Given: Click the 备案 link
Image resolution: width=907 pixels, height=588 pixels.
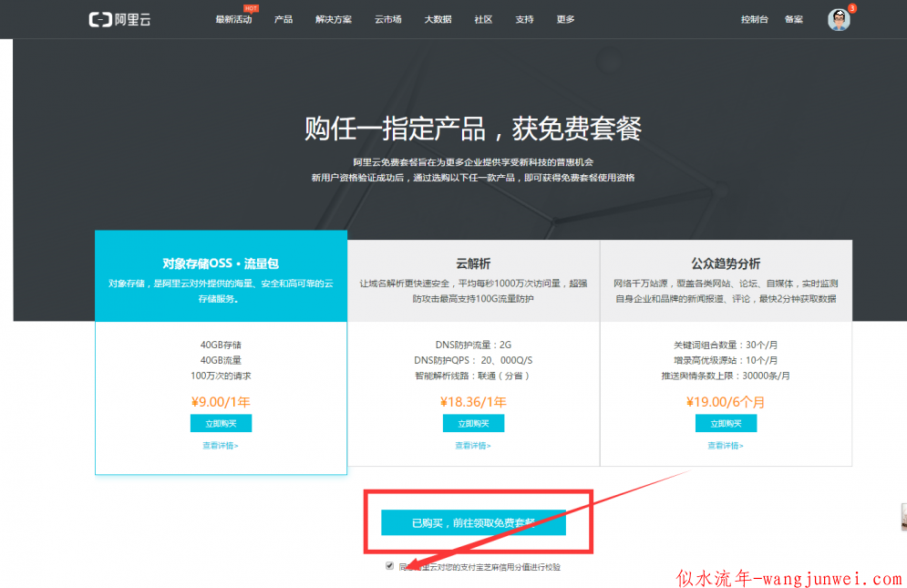Looking at the screenshot, I should (794, 20).
